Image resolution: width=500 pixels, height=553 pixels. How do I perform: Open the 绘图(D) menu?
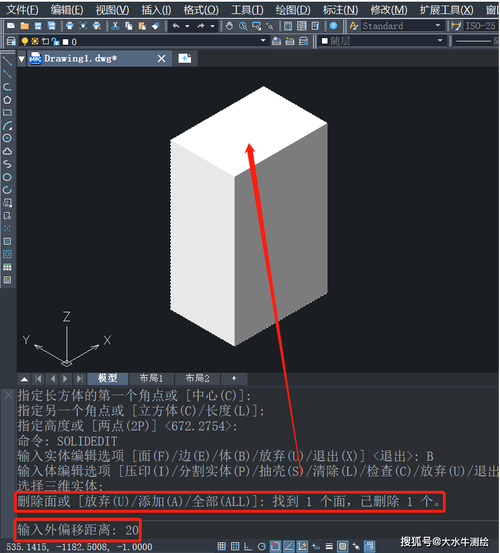pyautogui.click(x=293, y=10)
